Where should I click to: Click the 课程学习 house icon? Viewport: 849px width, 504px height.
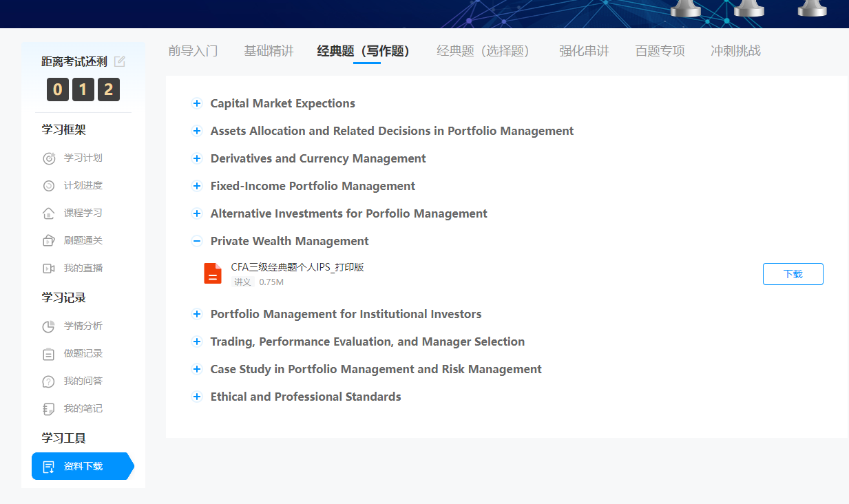coord(49,213)
